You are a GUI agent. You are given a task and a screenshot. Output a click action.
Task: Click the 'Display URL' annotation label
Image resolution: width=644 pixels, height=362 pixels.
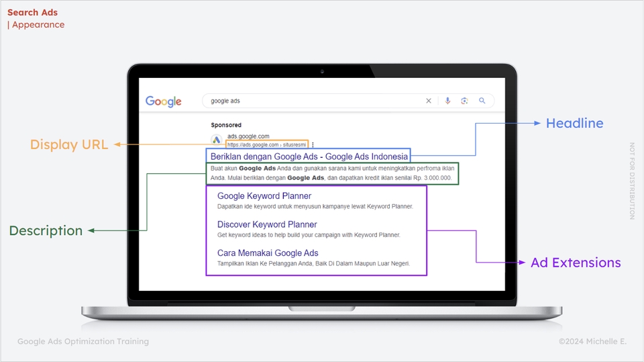click(x=69, y=144)
